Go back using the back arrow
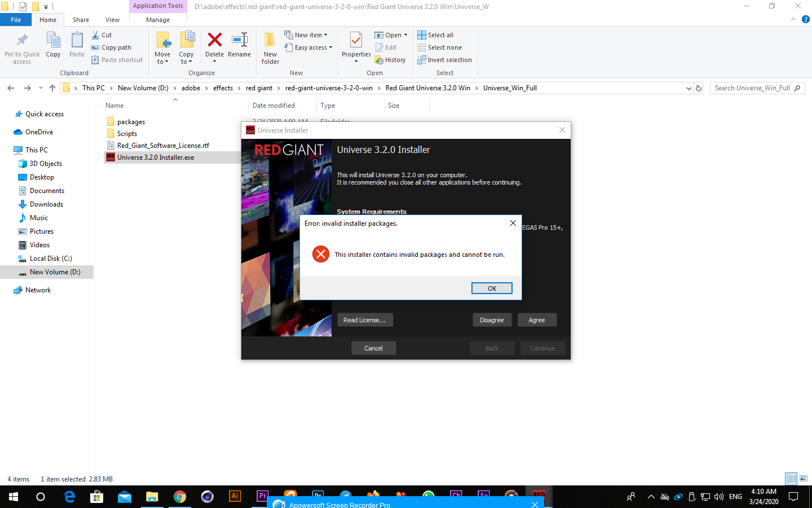The width and height of the screenshot is (812, 508). pos(11,88)
